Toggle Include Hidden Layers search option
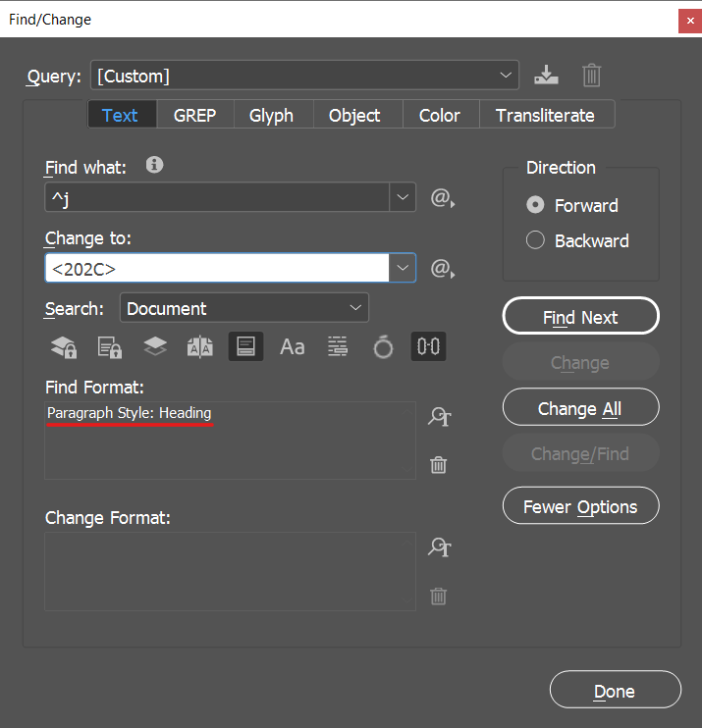This screenshot has height=728, width=702. pyautogui.click(x=155, y=346)
